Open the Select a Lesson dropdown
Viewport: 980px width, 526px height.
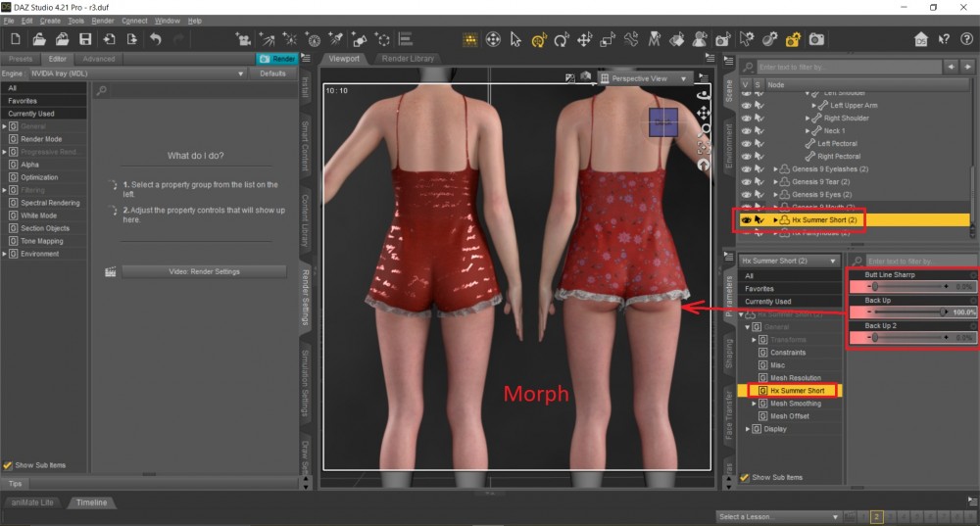[x=778, y=516]
